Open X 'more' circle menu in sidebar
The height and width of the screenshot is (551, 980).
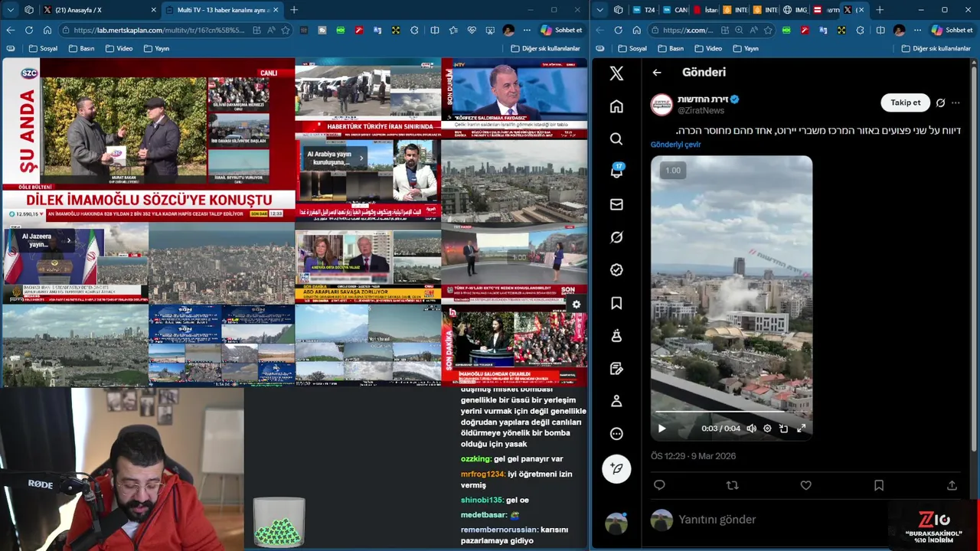[x=616, y=434]
